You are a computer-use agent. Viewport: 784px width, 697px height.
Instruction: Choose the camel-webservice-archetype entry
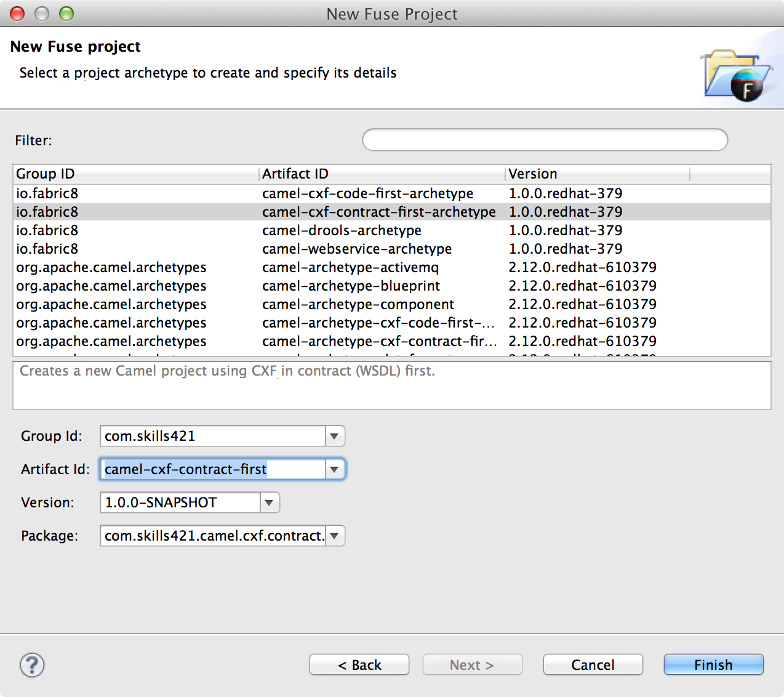pos(357,249)
